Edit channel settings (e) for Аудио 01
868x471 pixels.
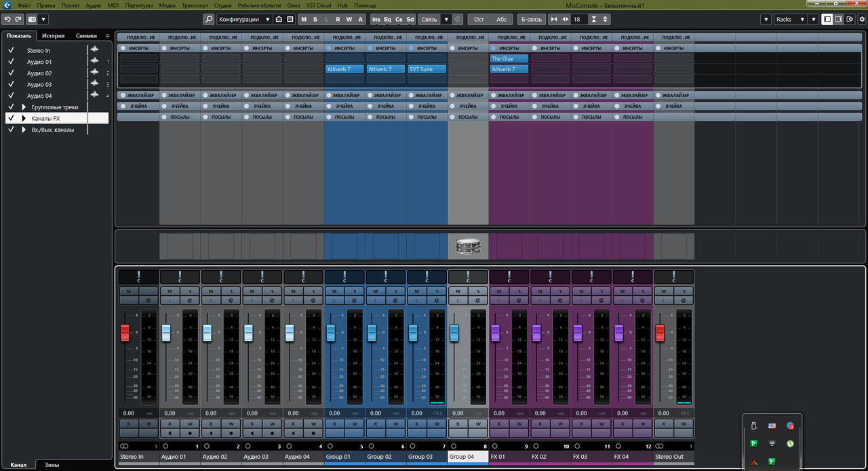[190, 299]
